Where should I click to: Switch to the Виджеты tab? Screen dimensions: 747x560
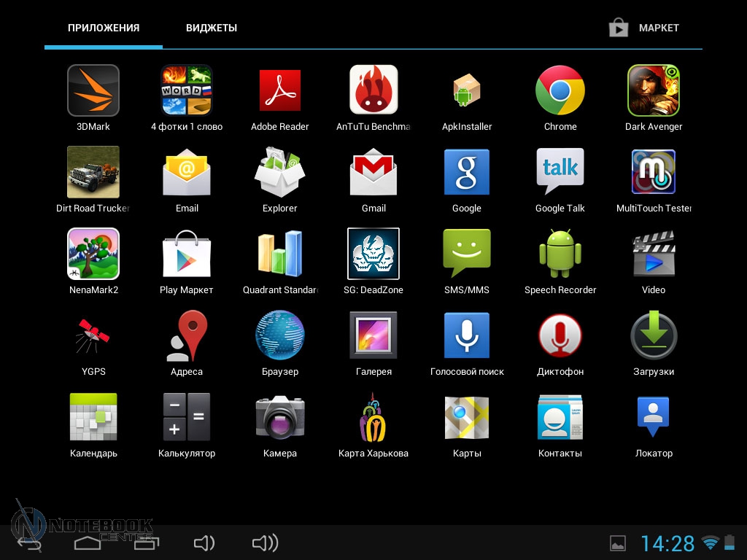point(212,28)
